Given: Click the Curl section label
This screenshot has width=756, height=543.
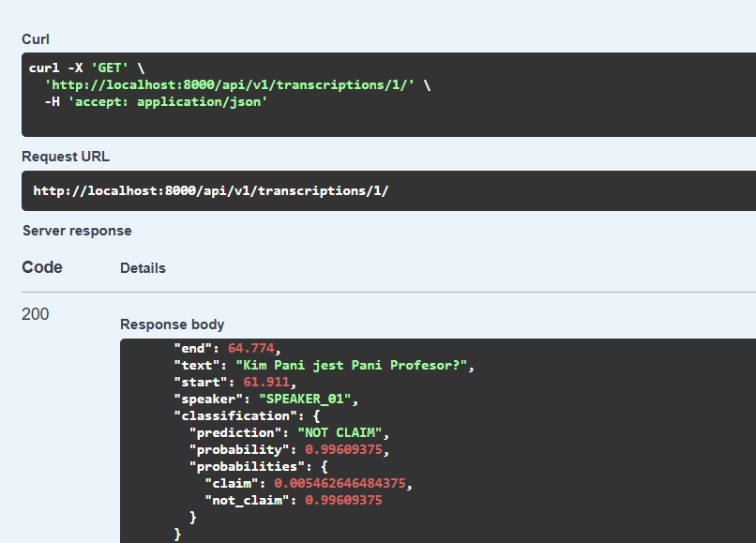Looking at the screenshot, I should coord(36,39).
